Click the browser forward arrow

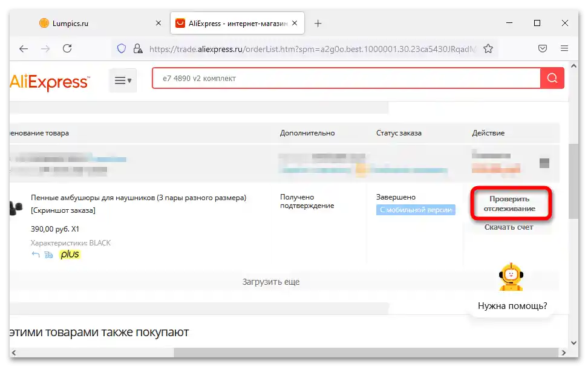pyautogui.click(x=45, y=49)
